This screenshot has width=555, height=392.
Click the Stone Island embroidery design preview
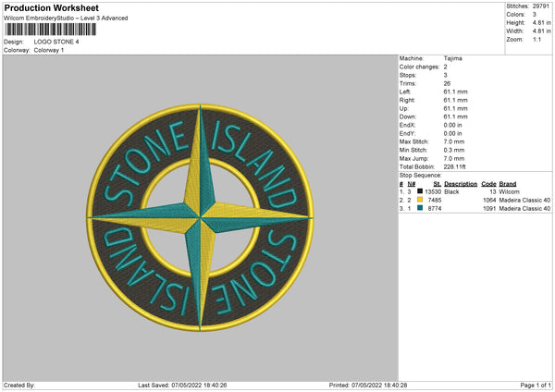pyautogui.click(x=201, y=217)
